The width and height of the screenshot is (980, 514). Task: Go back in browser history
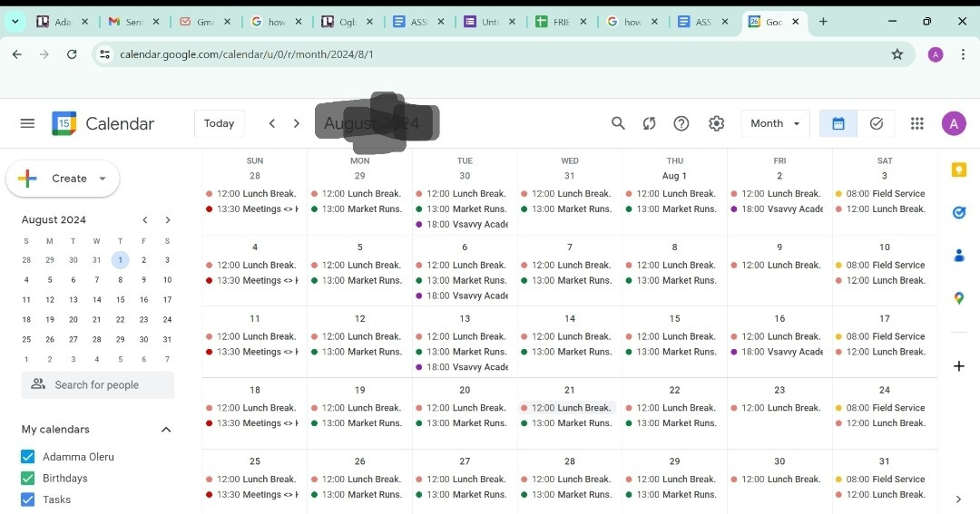17,54
